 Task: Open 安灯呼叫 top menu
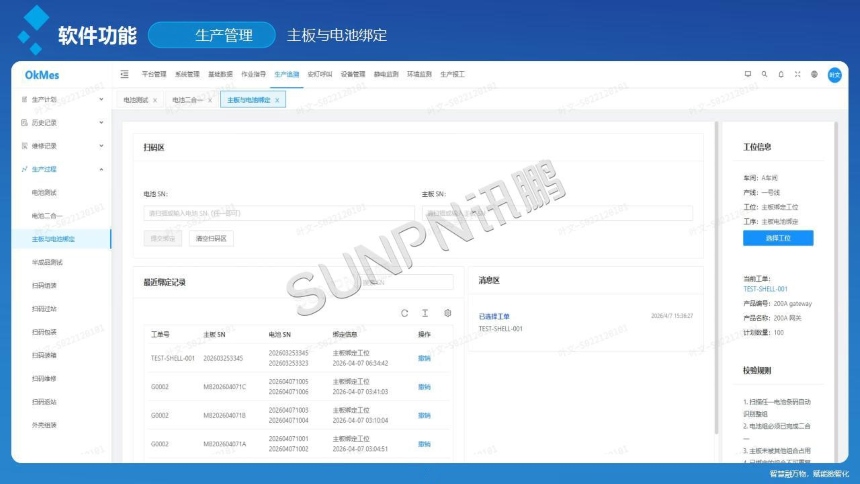tap(320, 74)
